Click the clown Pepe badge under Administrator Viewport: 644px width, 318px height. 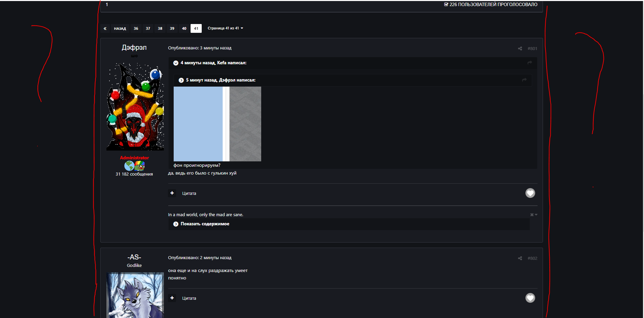140,166
